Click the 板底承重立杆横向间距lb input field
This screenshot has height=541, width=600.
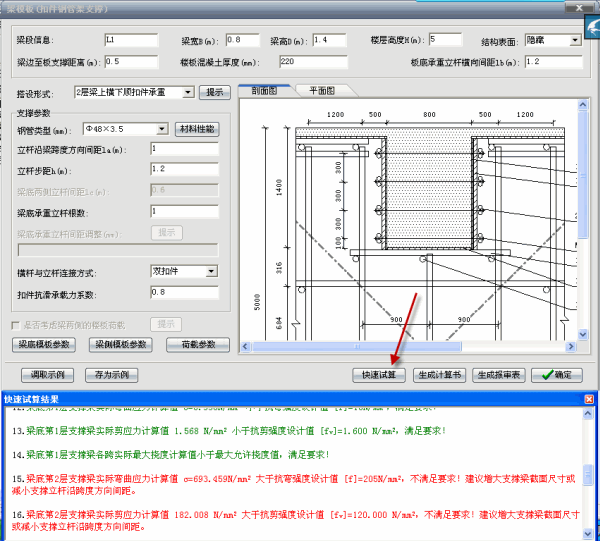point(554,62)
